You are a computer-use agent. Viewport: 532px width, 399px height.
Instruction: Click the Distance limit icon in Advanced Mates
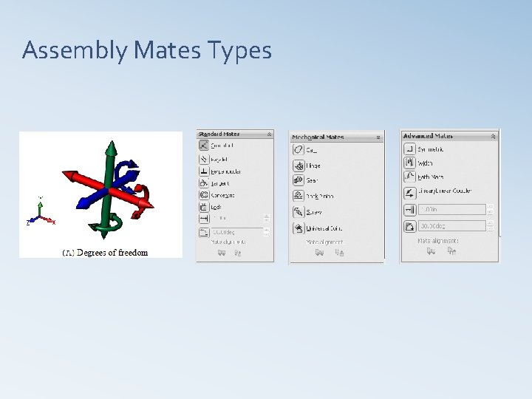(409, 210)
